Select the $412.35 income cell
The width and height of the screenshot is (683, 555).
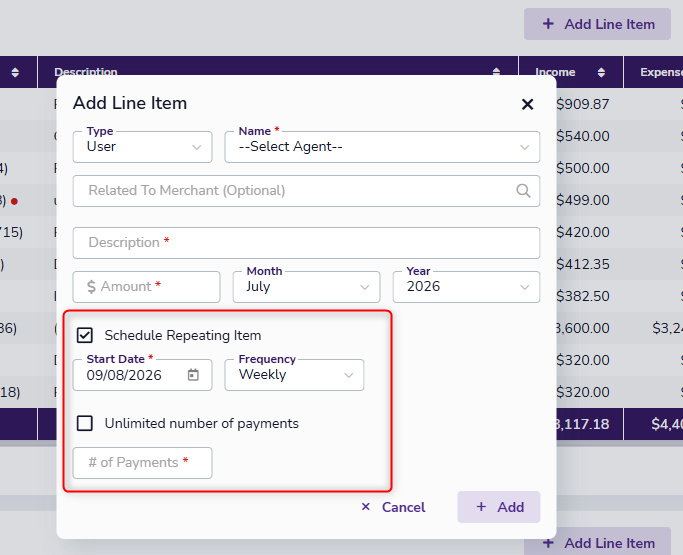582,264
